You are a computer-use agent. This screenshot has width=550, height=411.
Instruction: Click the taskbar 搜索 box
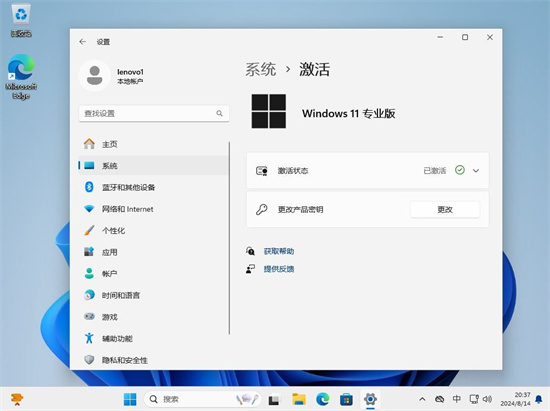(x=203, y=399)
